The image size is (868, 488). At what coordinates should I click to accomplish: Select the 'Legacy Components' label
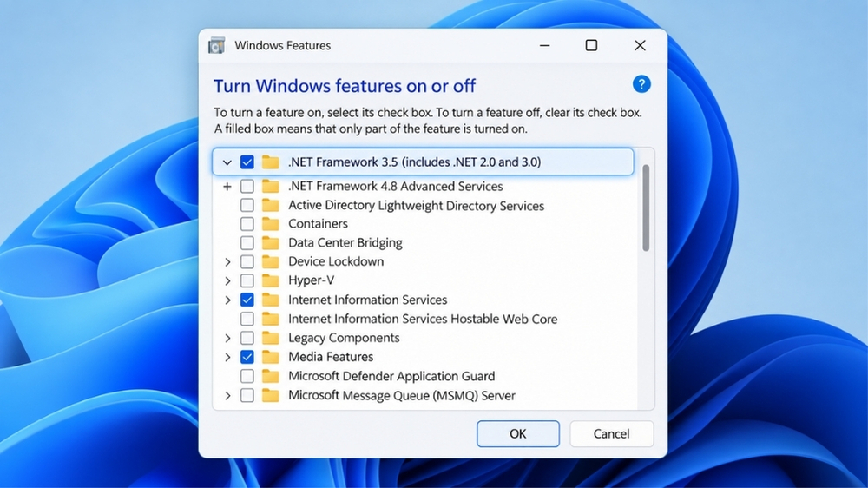click(x=344, y=337)
